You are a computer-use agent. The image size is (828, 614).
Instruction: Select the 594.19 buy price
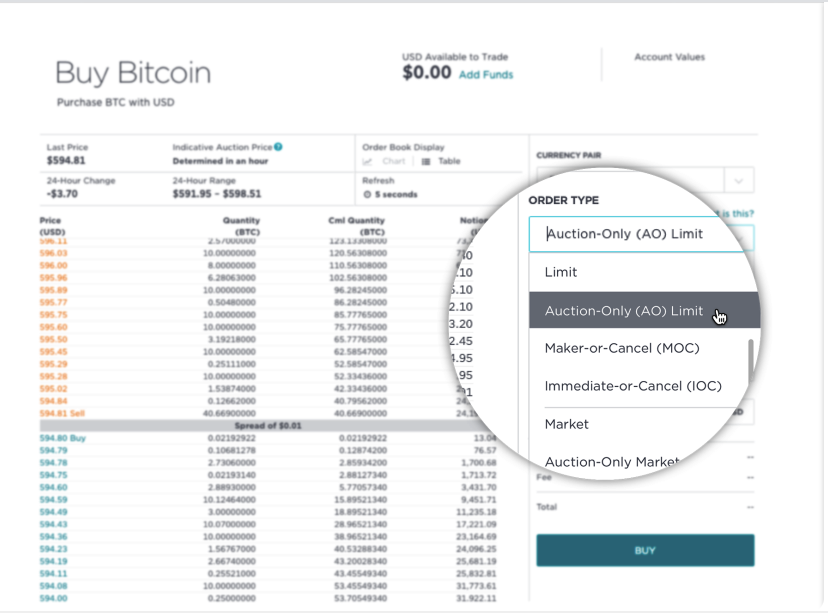tap(53, 561)
